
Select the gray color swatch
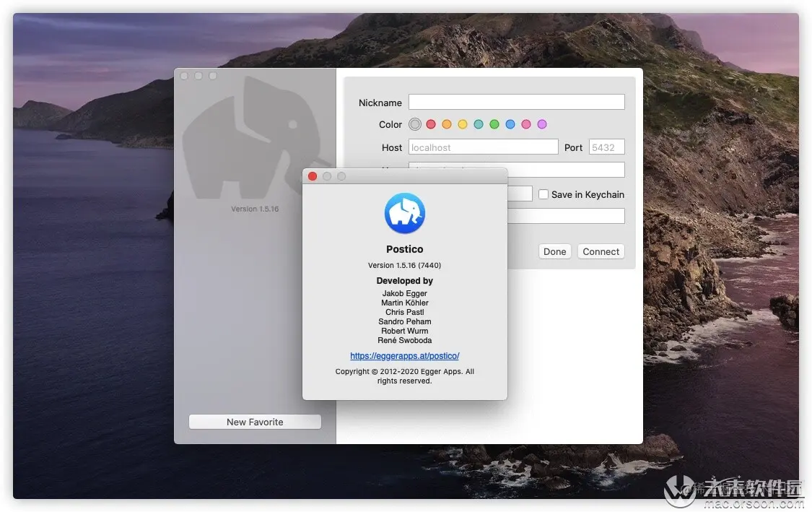pyautogui.click(x=415, y=124)
